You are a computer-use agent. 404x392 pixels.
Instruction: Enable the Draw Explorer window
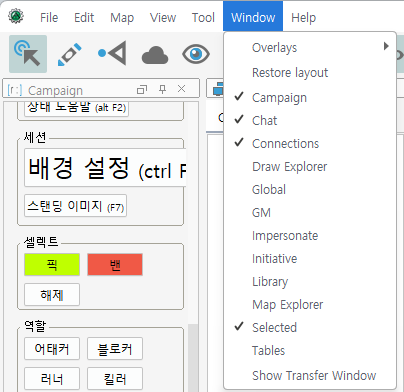pyautogui.click(x=310, y=166)
